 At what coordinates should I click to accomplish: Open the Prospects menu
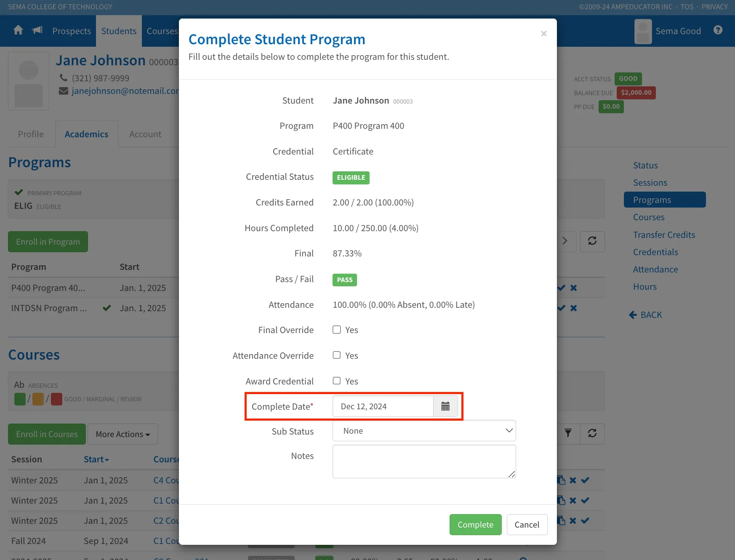[72, 31]
